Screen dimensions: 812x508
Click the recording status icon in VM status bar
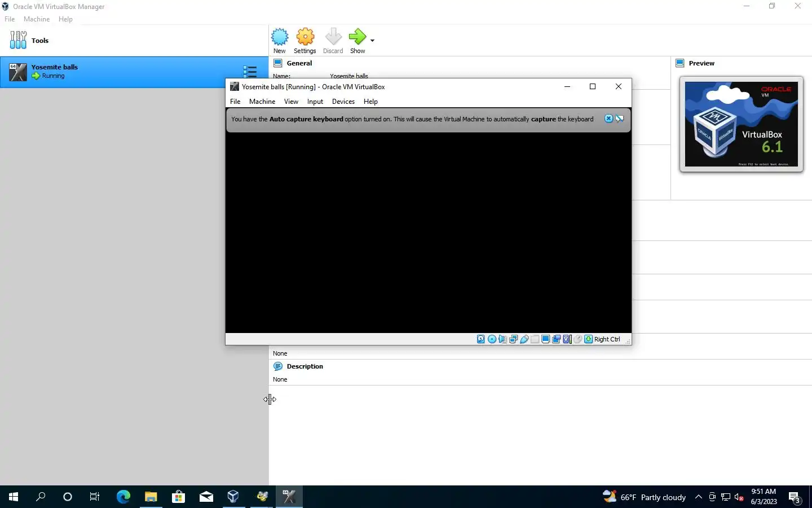pos(556,339)
